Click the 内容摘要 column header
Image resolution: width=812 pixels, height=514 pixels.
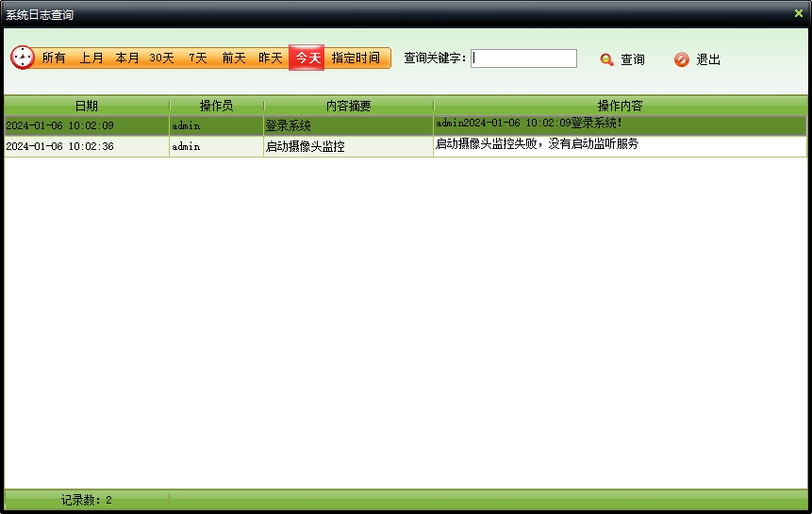348,106
